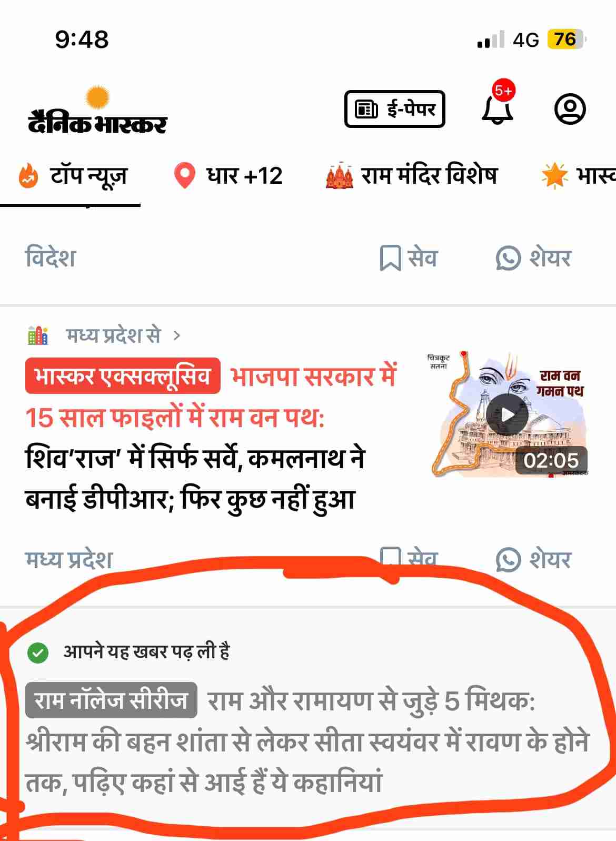Open the धार +12 city selector

tap(228, 176)
